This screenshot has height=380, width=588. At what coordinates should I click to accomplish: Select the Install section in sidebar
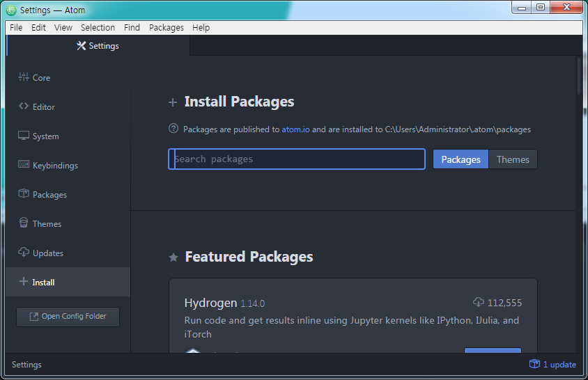click(68, 282)
